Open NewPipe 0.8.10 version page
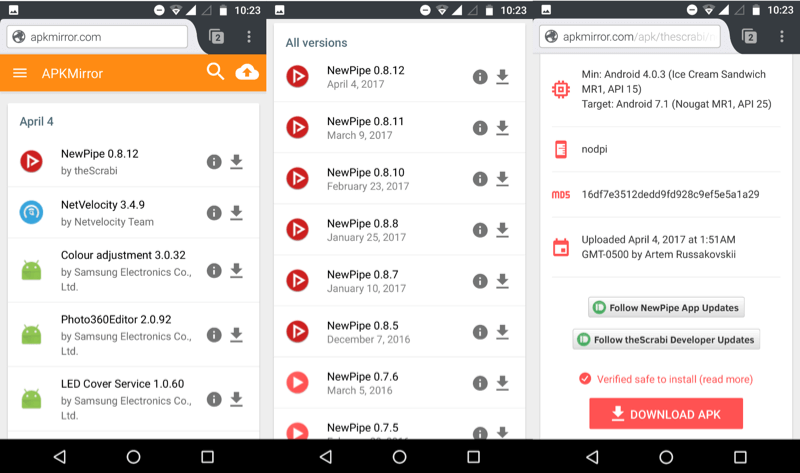The image size is (800, 473). tap(399, 179)
